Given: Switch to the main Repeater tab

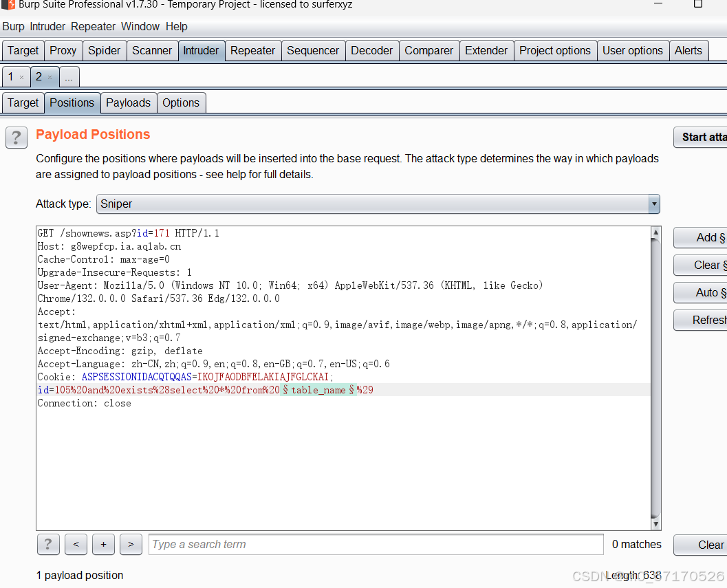Looking at the screenshot, I should [x=252, y=50].
